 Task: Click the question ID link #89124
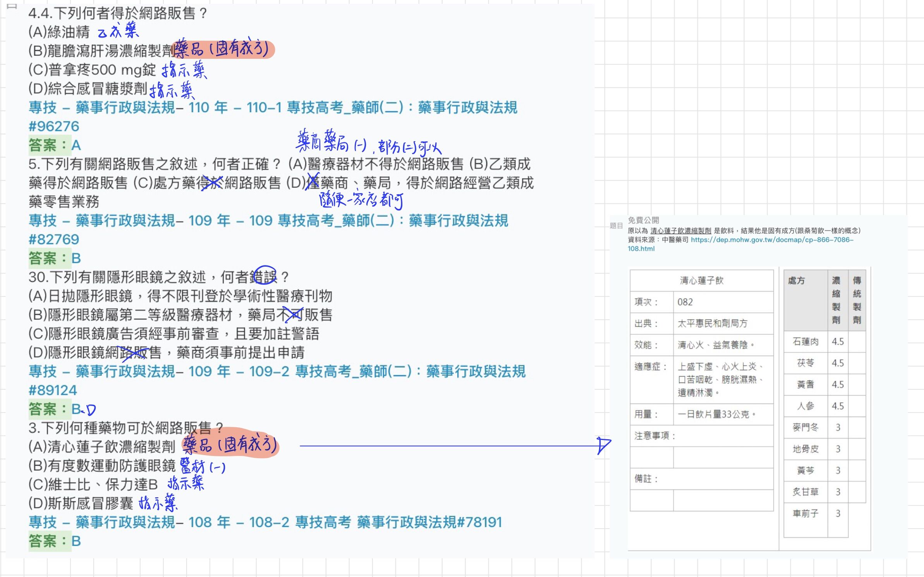point(53,390)
